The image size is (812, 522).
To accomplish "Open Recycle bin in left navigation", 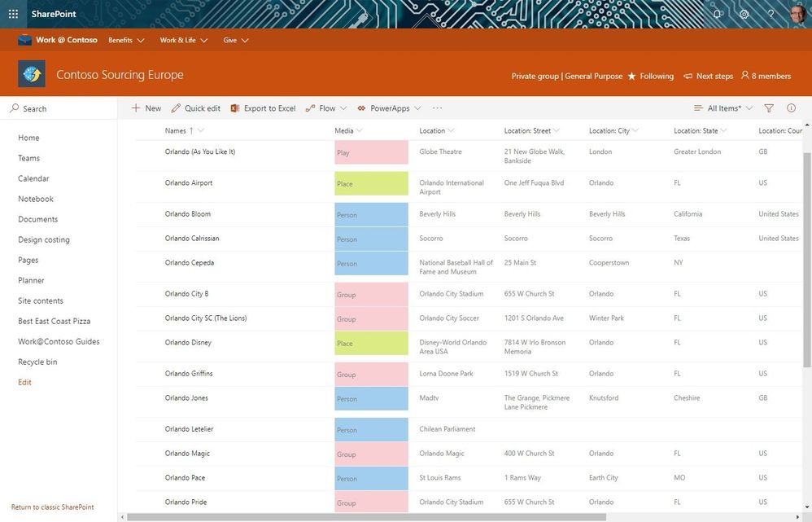I will click(x=37, y=362).
